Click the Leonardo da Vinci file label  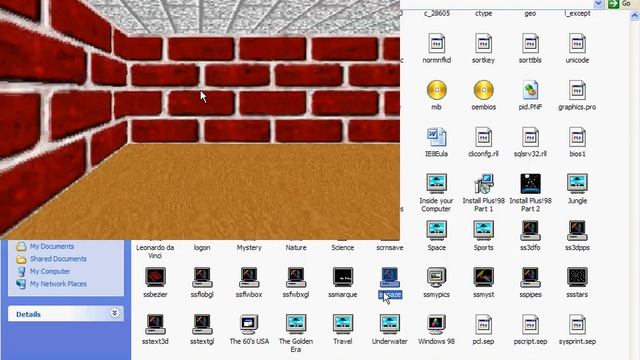(x=155, y=251)
